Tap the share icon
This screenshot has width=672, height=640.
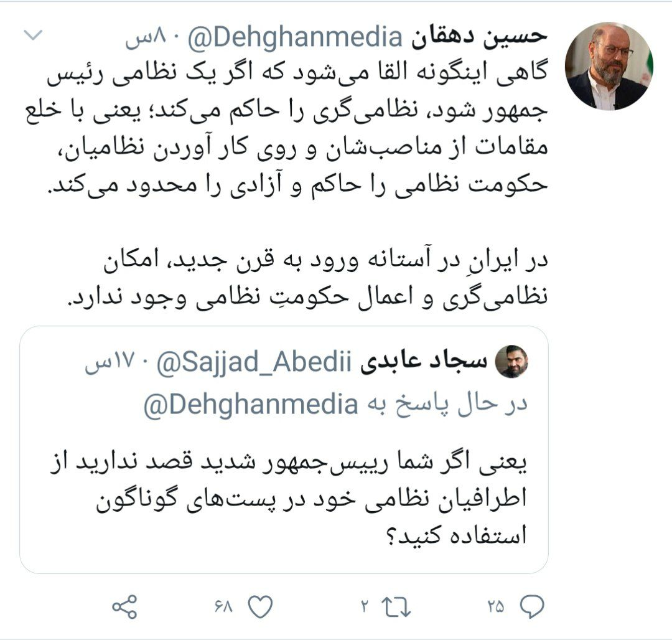coord(124,606)
